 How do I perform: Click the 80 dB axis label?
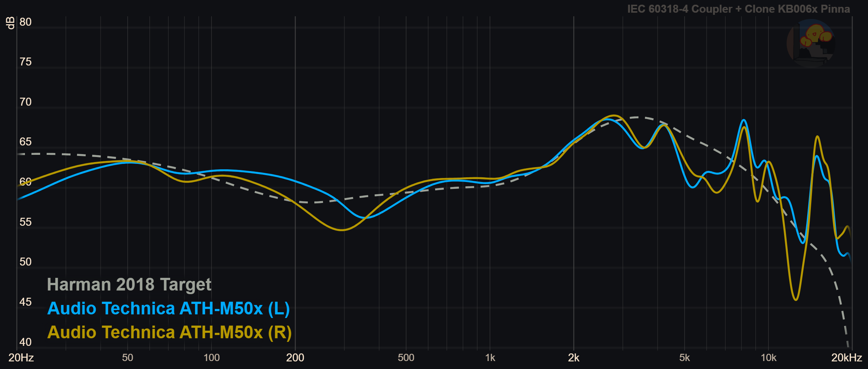tap(25, 22)
